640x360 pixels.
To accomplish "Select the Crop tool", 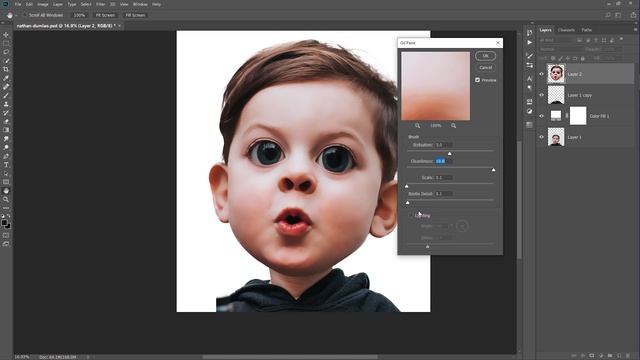I will [6, 69].
